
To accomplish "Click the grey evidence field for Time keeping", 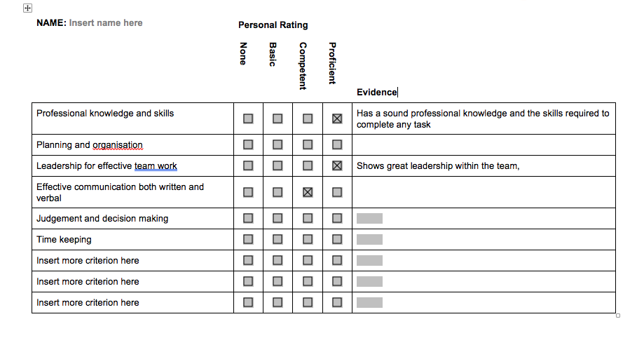I will pyautogui.click(x=369, y=240).
